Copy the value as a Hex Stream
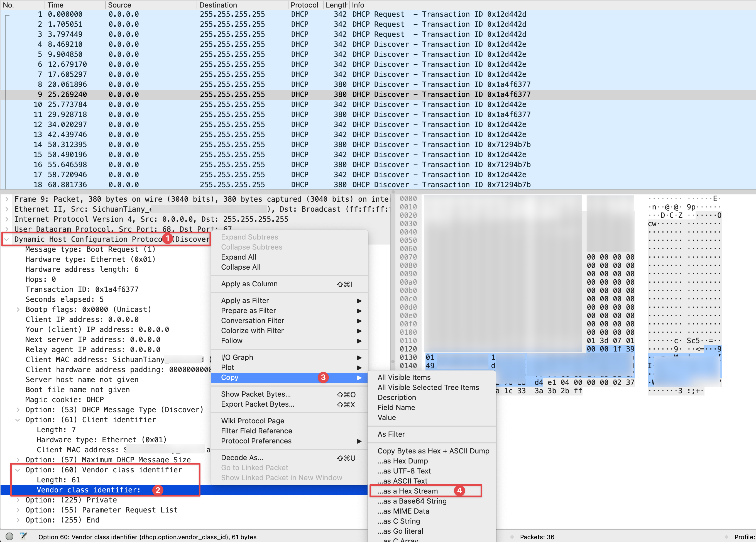 408,491
